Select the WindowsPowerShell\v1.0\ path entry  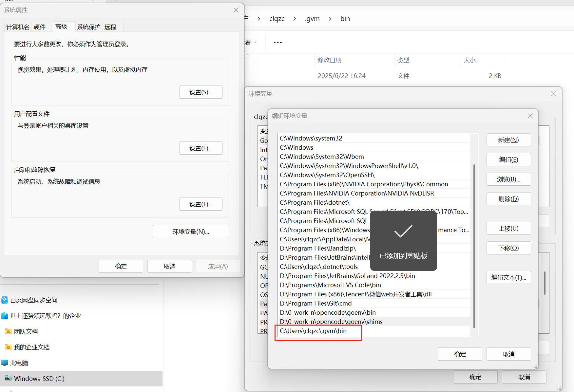[374, 166]
